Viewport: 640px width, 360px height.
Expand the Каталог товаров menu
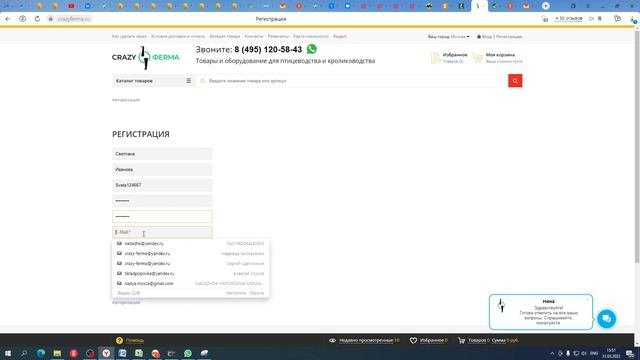[x=153, y=81]
